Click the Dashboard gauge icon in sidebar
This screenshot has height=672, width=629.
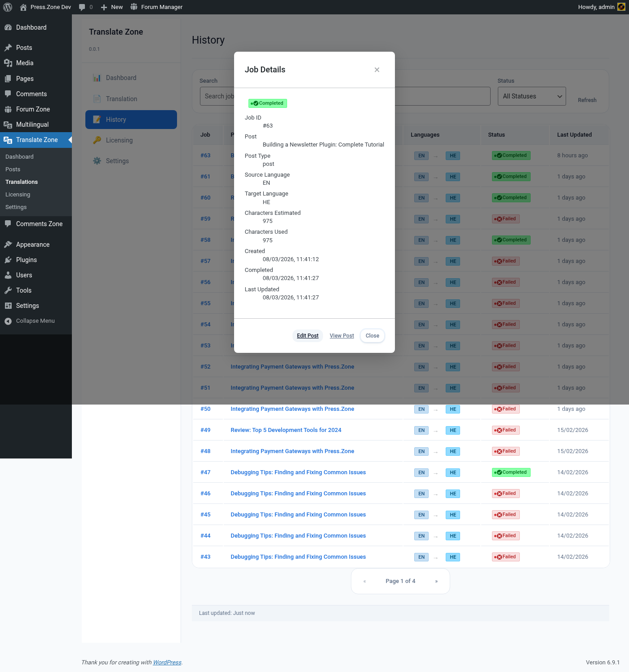click(8, 27)
